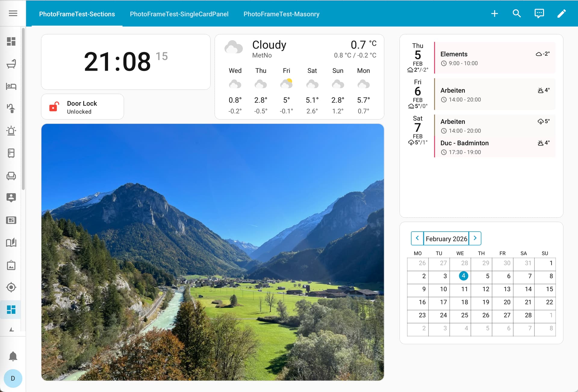
Task: Open the notifications bell in sidebar
Action: 13,356
